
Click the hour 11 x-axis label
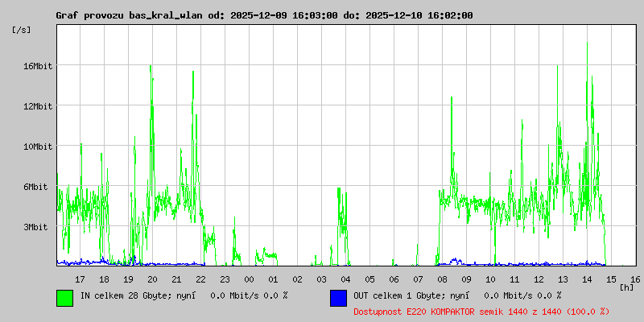(514, 279)
